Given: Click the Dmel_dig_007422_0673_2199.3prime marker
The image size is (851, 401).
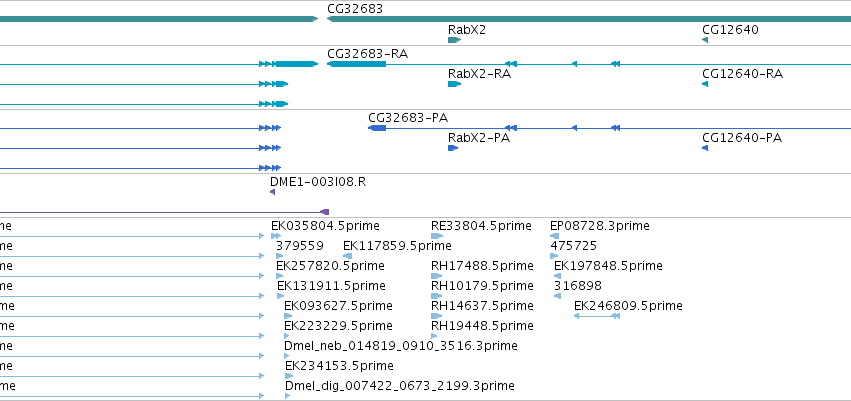Looking at the screenshot, I should coord(288,396).
